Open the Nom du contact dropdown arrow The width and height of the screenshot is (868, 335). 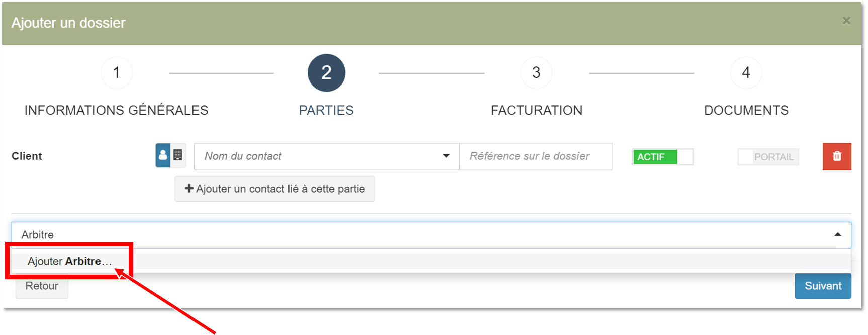click(446, 156)
